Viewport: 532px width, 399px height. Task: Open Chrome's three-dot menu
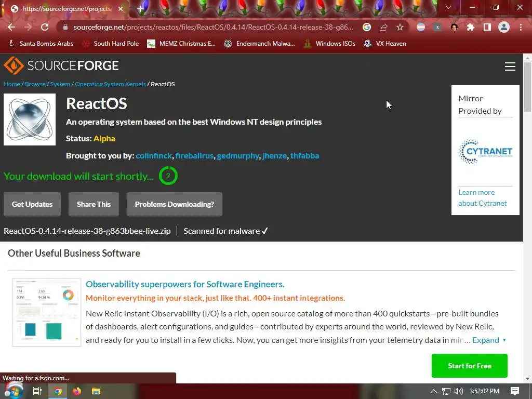(521, 27)
